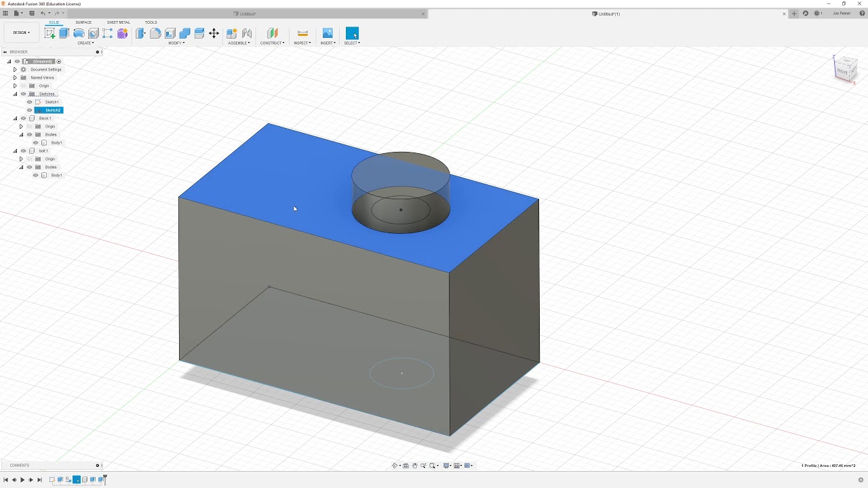Open the CONSTRUCT dropdown menu
The height and width of the screenshot is (488, 868).
pyautogui.click(x=273, y=43)
